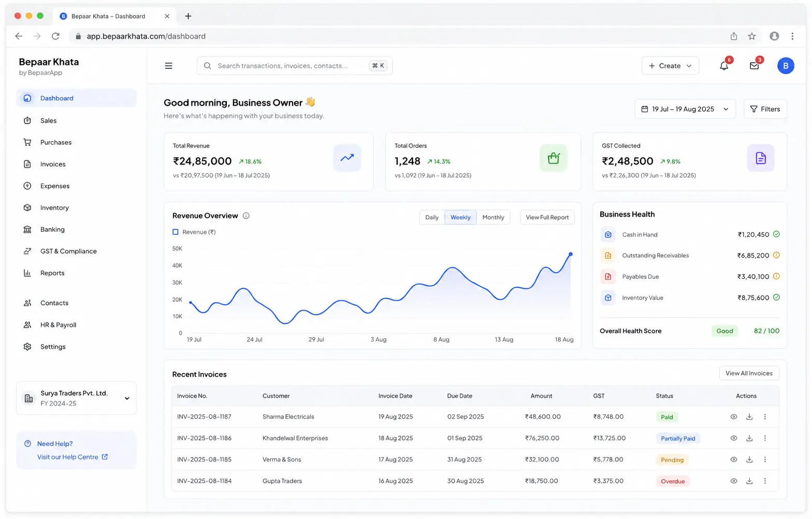Screen dimensions: 812x519
Task: Visit our Help Centre link
Action: [x=72, y=457]
